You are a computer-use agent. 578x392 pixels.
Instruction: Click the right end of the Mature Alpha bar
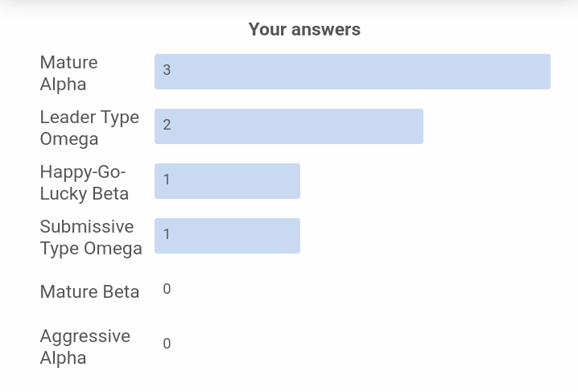pos(547,72)
